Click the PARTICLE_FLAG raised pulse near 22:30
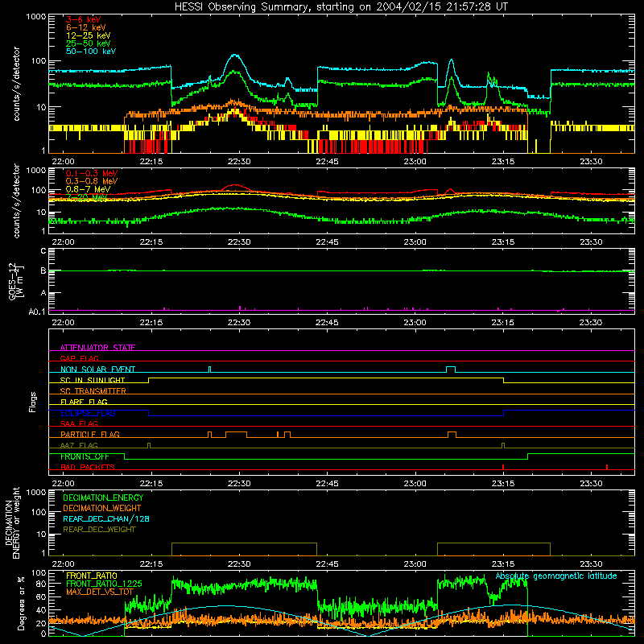 click(236, 434)
